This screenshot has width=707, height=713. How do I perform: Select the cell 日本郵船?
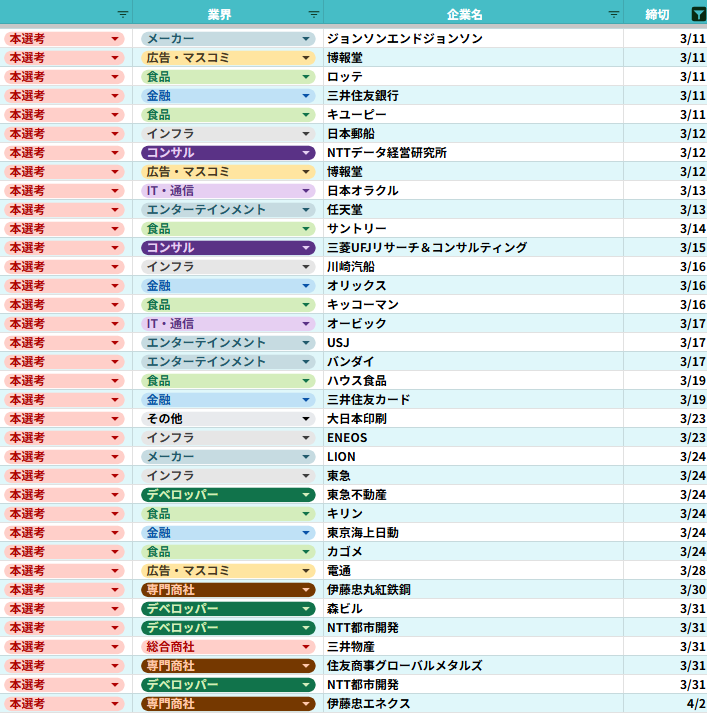(x=473, y=134)
